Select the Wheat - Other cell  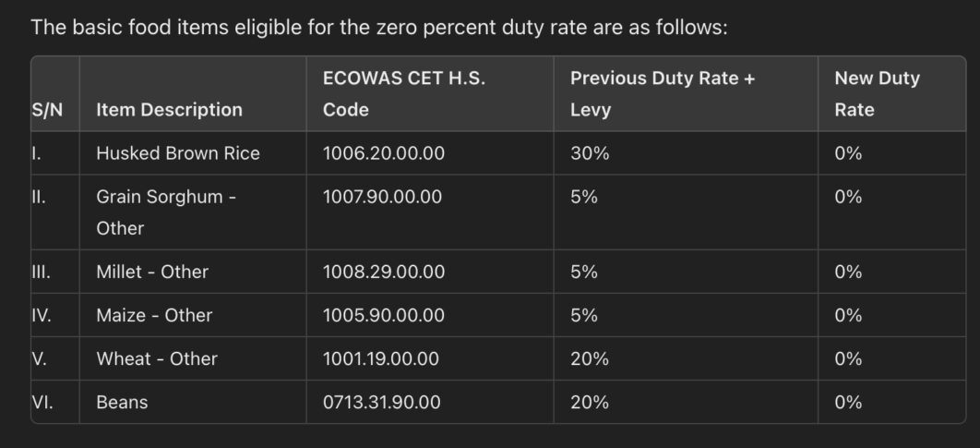(x=157, y=358)
